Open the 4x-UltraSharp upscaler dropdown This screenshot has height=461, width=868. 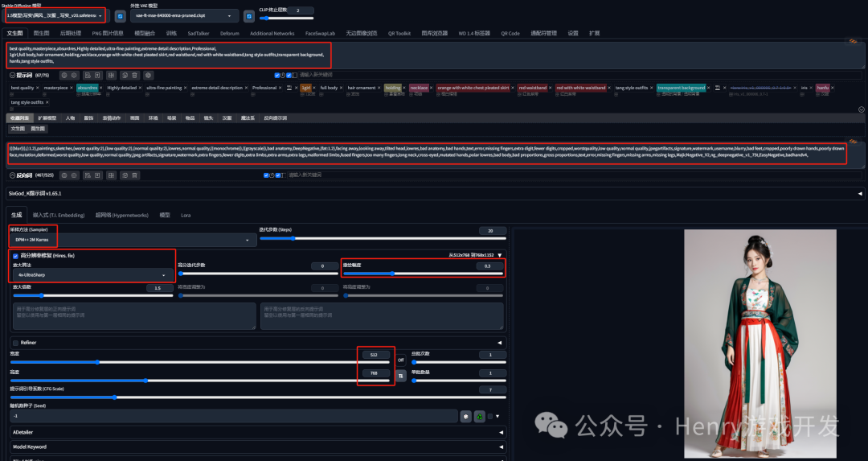click(92, 275)
